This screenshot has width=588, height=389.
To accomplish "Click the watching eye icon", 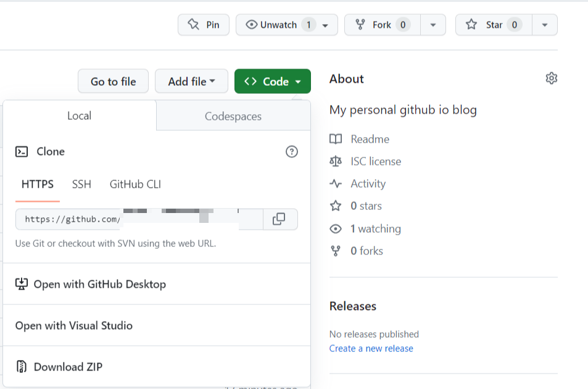I will pyautogui.click(x=336, y=228).
